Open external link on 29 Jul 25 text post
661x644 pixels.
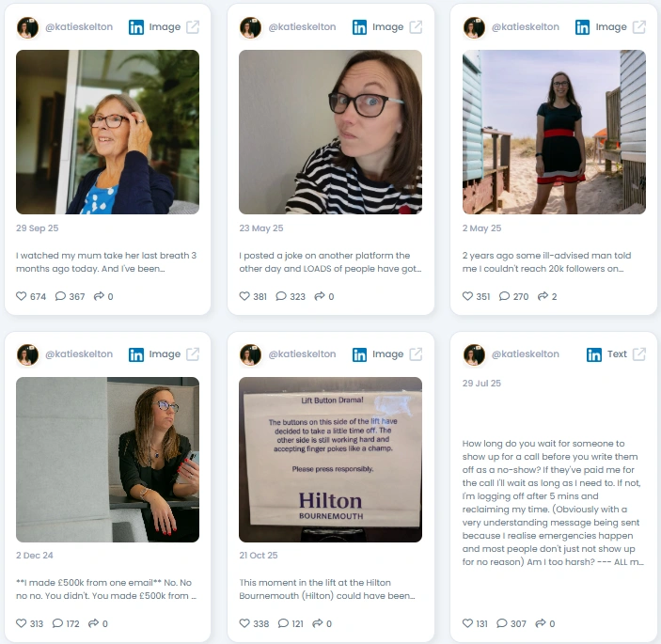click(x=639, y=354)
